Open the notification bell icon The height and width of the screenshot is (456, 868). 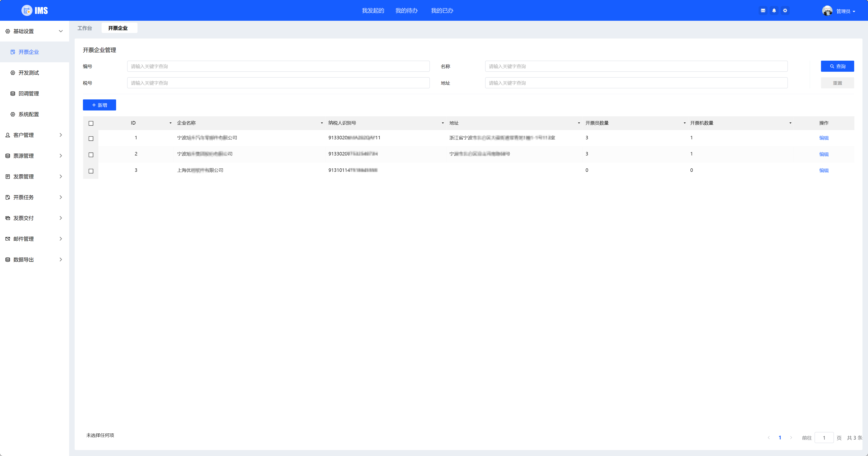[x=774, y=10]
